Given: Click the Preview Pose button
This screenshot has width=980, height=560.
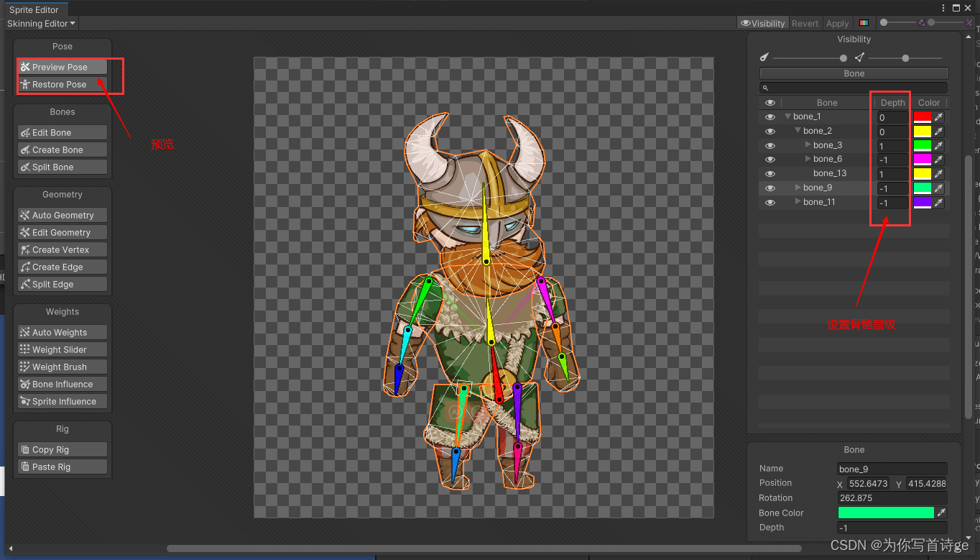Looking at the screenshot, I should (x=63, y=67).
